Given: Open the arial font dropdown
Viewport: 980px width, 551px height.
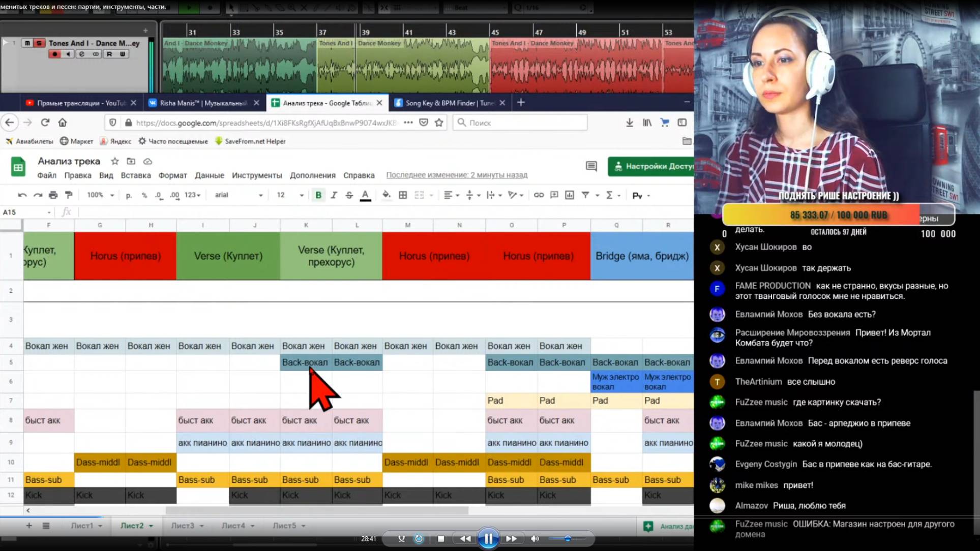Looking at the screenshot, I should tap(238, 195).
